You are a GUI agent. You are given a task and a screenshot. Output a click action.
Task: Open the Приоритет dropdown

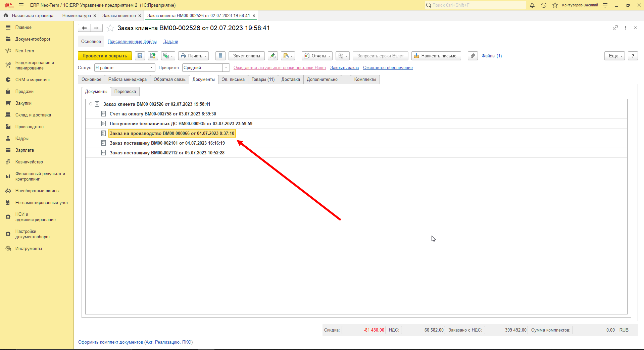[x=226, y=68]
